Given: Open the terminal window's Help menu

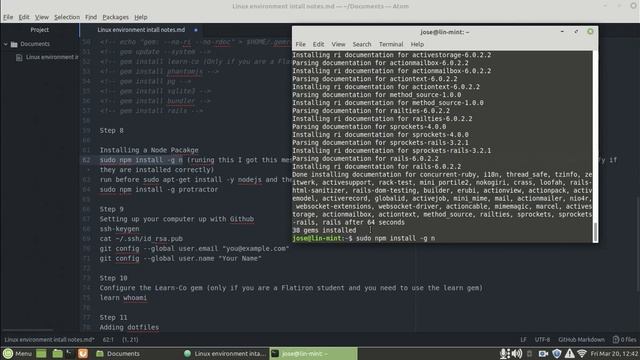Looking at the screenshot, I should coord(417,44).
